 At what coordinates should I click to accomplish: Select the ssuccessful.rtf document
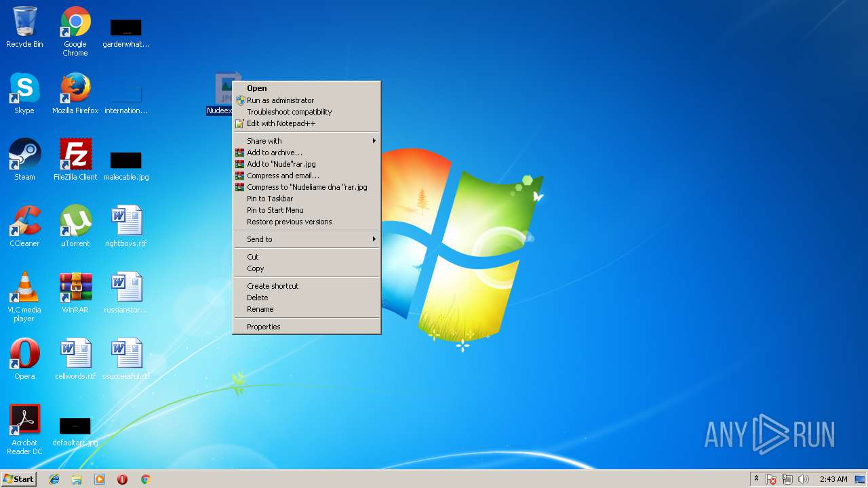pos(126,359)
